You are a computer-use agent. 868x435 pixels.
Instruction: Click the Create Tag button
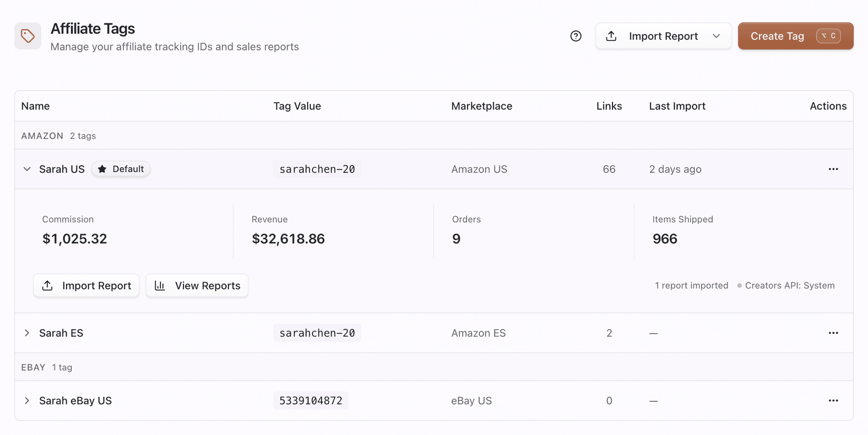pos(795,36)
